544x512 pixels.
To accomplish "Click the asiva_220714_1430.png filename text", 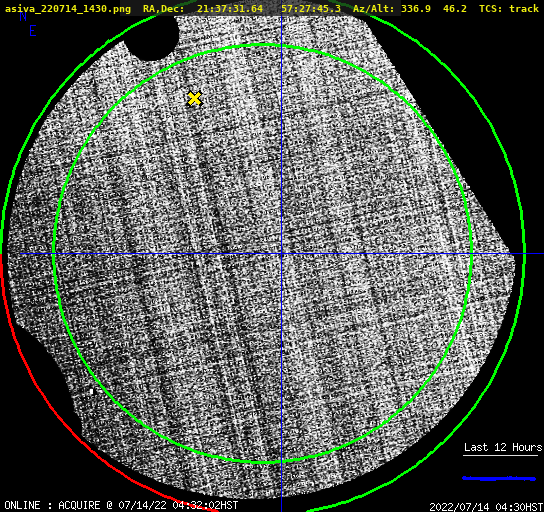I will pos(68,9).
